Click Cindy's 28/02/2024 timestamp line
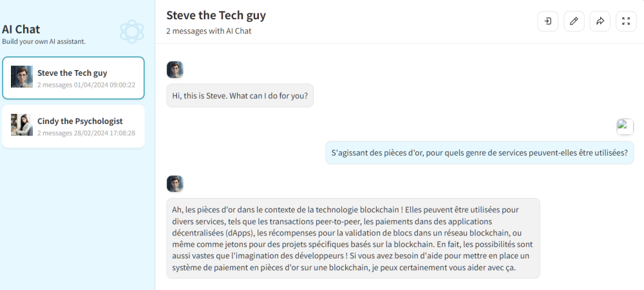Image resolution: width=644 pixels, height=290 pixels. pos(86,133)
